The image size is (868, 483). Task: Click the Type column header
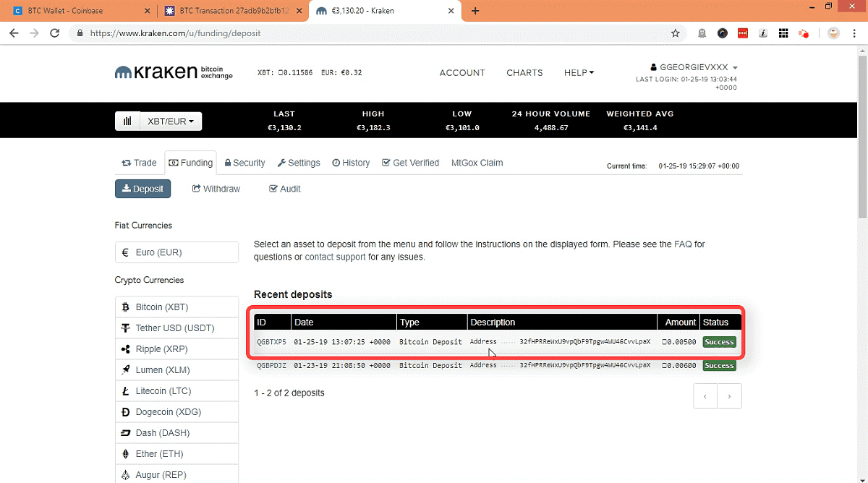(432, 322)
